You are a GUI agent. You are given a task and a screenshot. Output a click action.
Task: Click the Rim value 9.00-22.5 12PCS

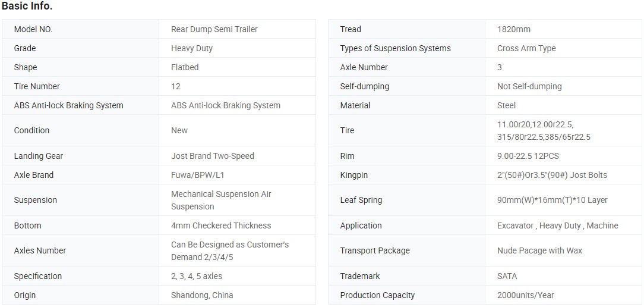[x=528, y=156]
